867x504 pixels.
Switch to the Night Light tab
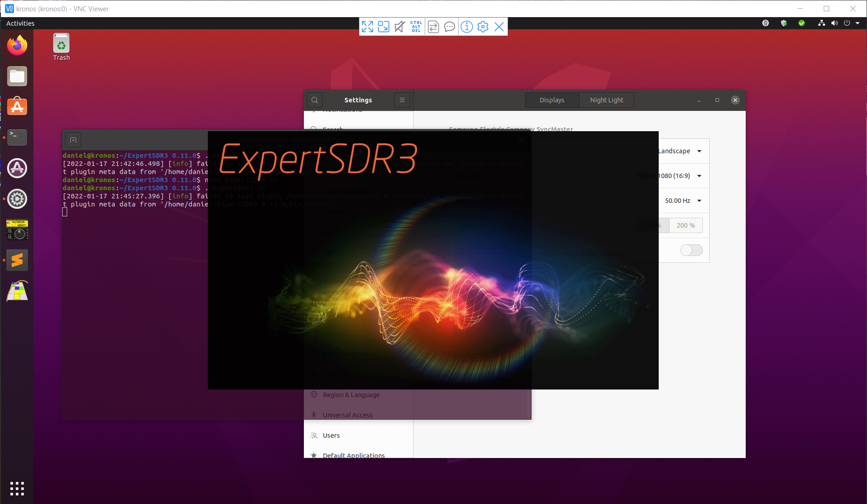click(606, 100)
